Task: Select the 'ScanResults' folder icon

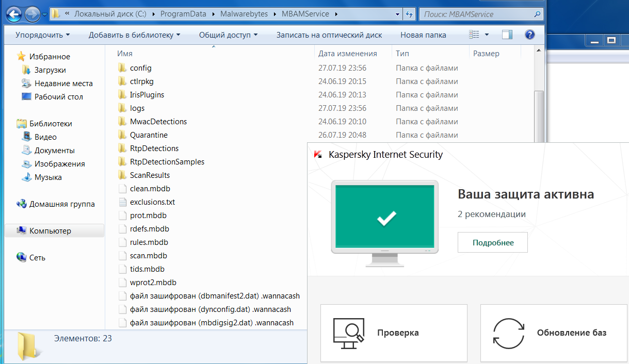Action: point(122,175)
